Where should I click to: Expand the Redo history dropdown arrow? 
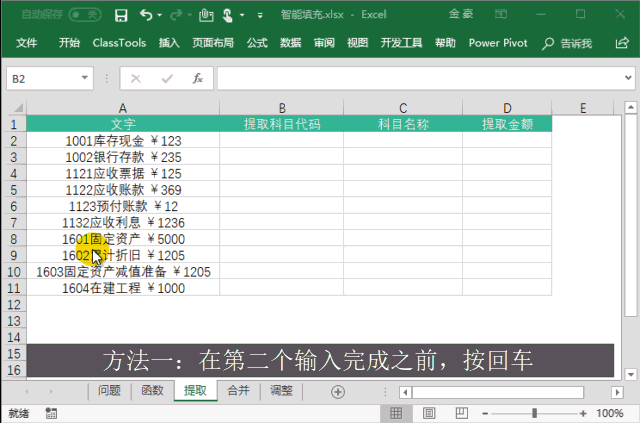tap(190, 15)
